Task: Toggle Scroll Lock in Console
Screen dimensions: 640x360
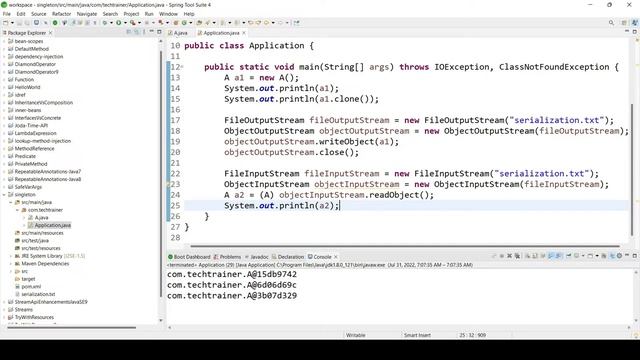Action: point(535,256)
